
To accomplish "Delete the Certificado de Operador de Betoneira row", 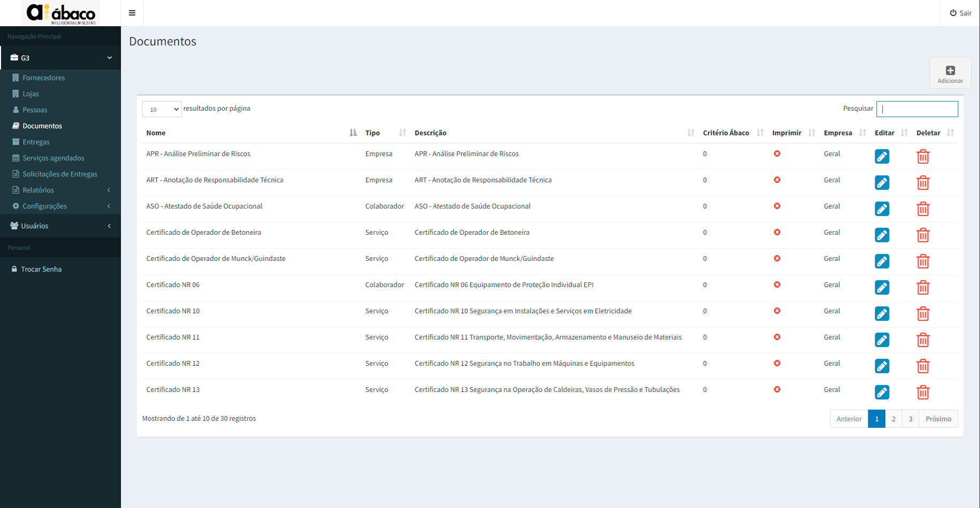I will pos(923,235).
